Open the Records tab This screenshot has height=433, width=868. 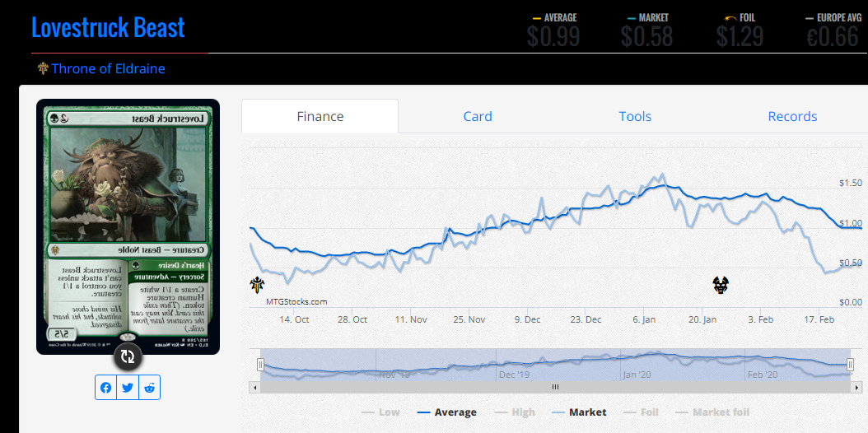[x=792, y=116]
